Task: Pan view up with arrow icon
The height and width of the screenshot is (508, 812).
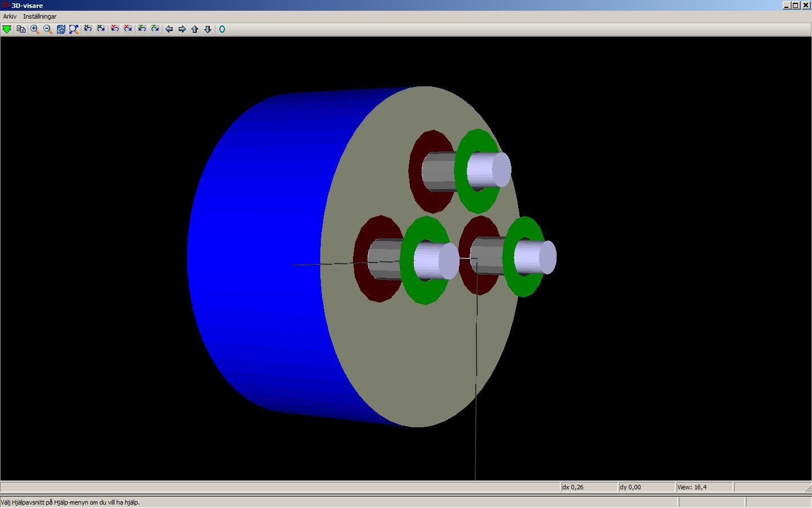Action: 195,29
